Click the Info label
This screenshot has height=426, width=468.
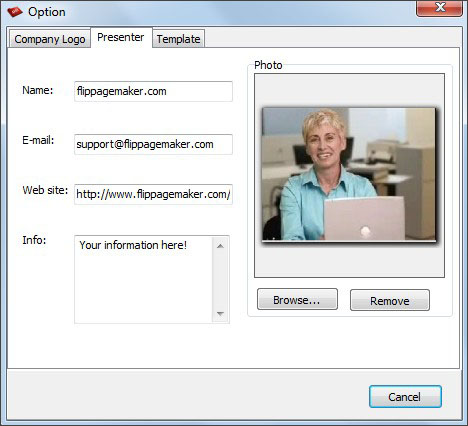point(34,240)
